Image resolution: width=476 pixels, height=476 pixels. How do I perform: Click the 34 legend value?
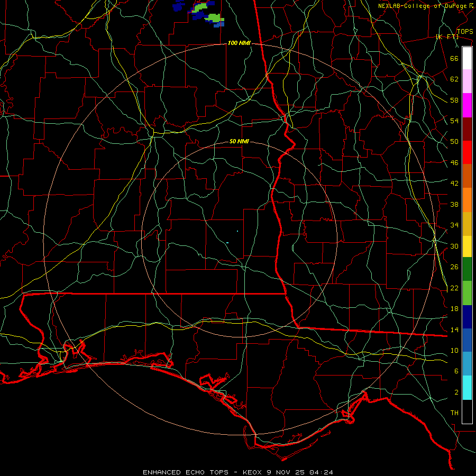[x=454, y=225]
